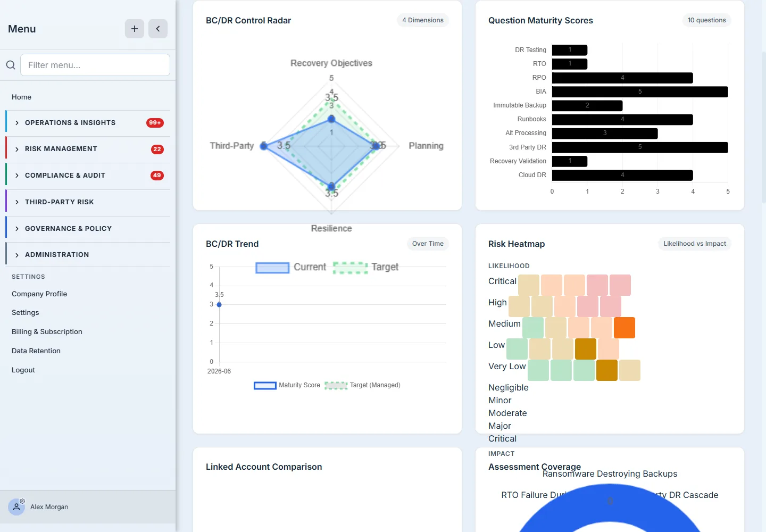Expand the Operations & Insights chevron

click(x=17, y=123)
